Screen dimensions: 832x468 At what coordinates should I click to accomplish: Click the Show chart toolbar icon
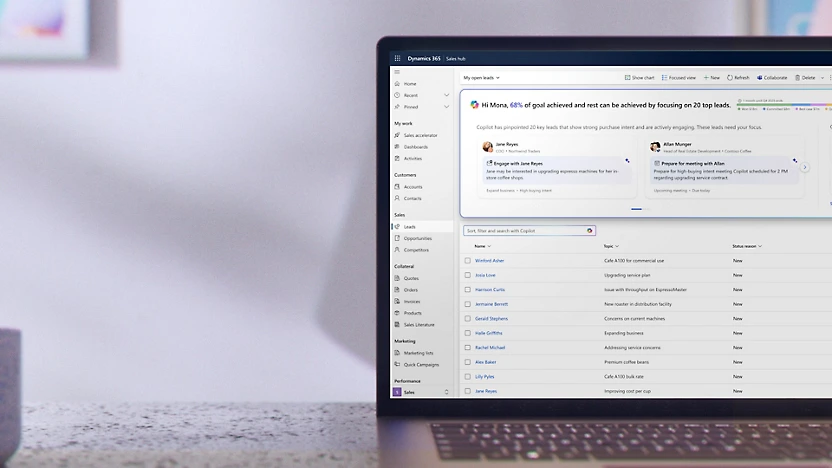pyautogui.click(x=627, y=77)
